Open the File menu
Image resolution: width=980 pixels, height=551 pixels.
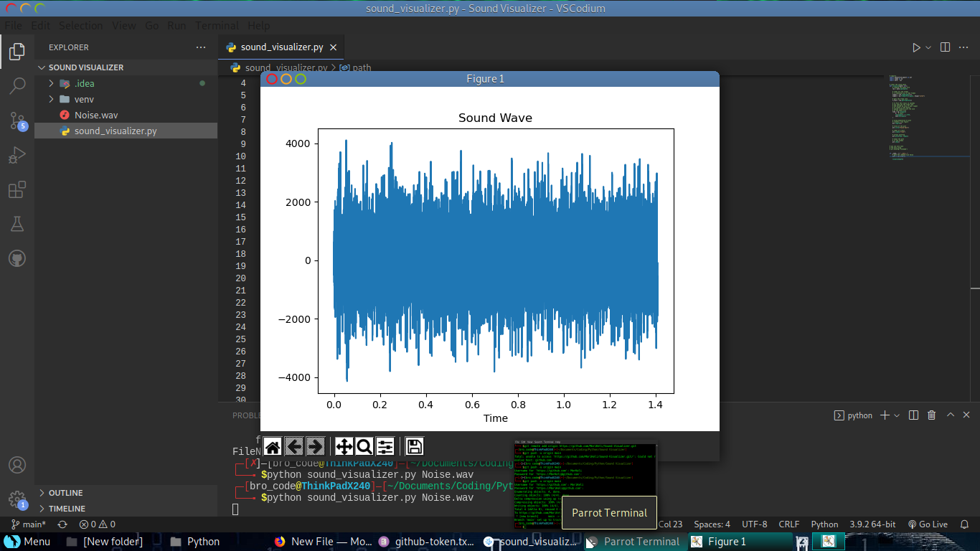14,26
